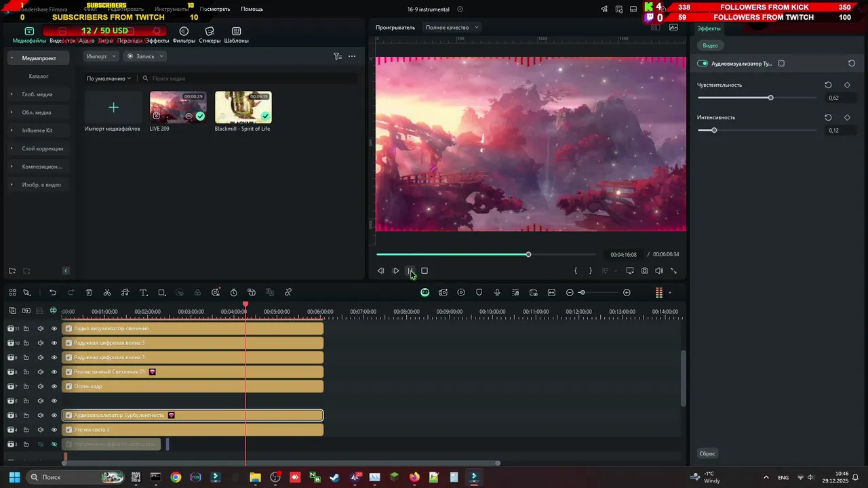Open the Полное качество dropdown
This screenshot has height=488, width=868.
[x=452, y=28]
